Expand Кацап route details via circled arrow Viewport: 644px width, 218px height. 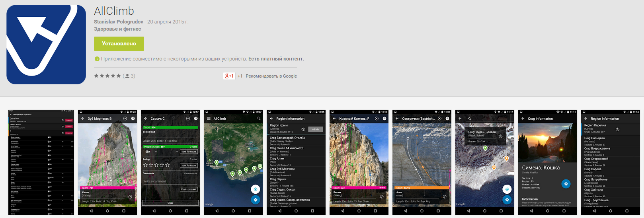point(130,197)
